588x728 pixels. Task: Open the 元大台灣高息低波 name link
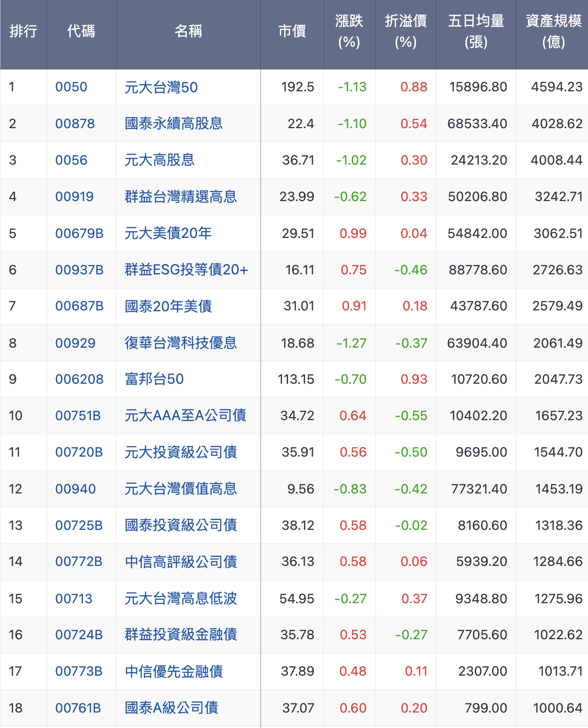pyautogui.click(x=181, y=599)
